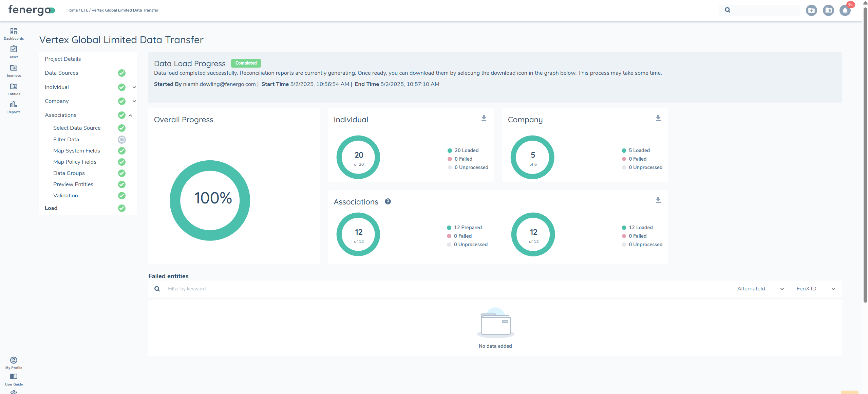This screenshot has height=394, width=868.
Task: Click the Data Sources green checkmark
Action: coord(122,73)
